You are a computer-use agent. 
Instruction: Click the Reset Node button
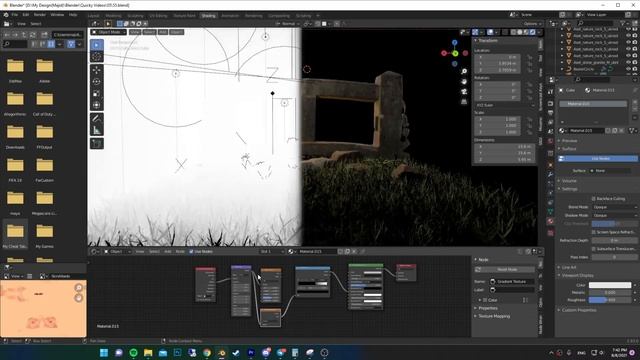[504, 270]
